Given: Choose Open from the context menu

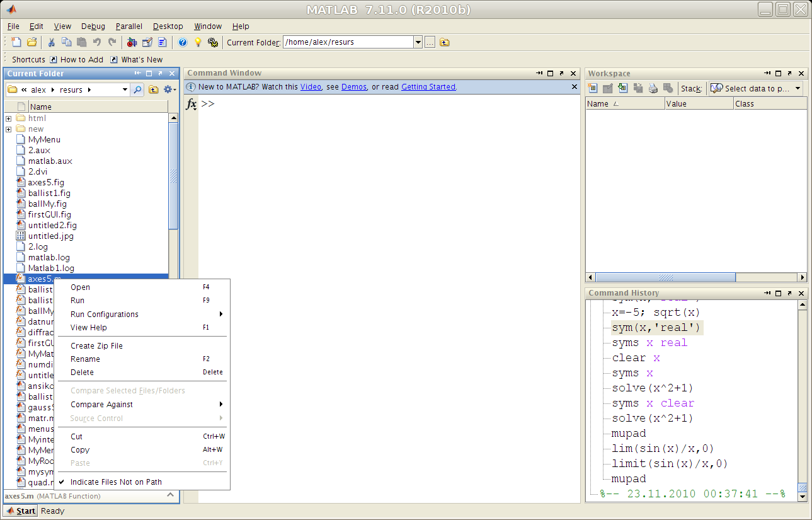Looking at the screenshot, I should click(x=142, y=287).
